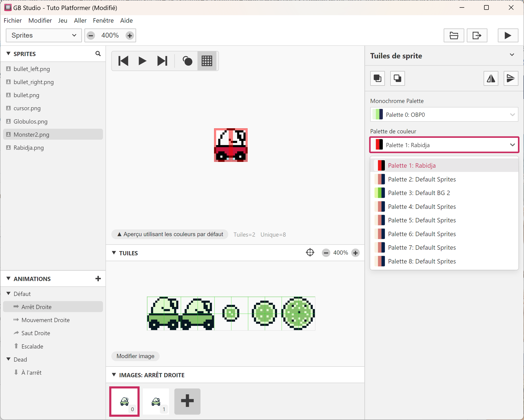This screenshot has width=524, height=420.
Task: Center the tiles view crosshair icon
Action: [x=310, y=253]
